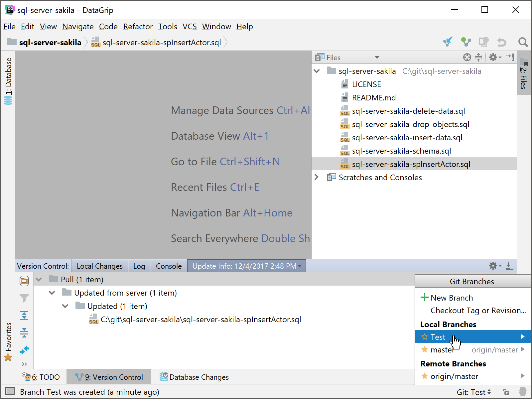Toggle tool window buttons square in status bar
Screen dimensions: 532x399
[10, 392]
